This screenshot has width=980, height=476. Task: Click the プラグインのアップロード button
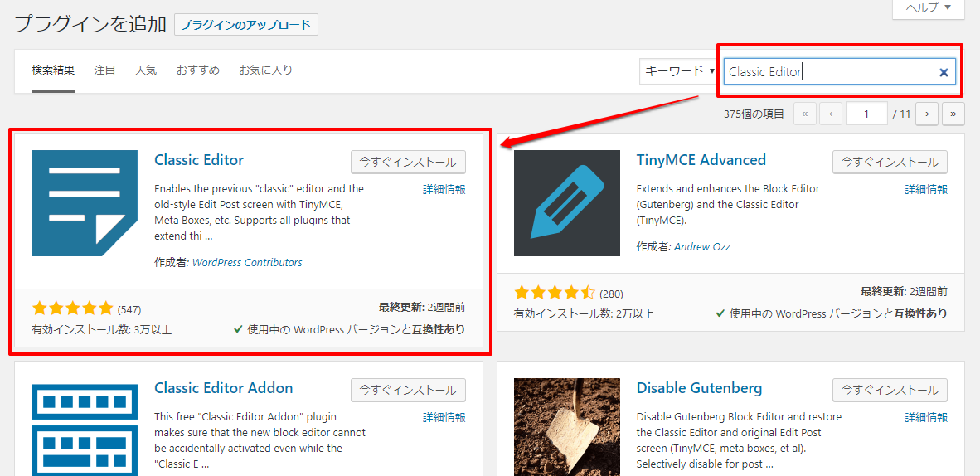tap(246, 25)
